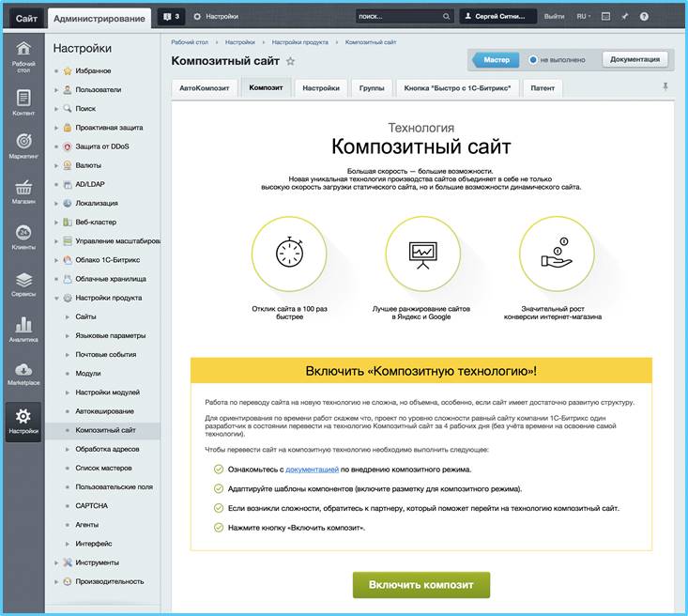This screenshot has height=616, width=688.
Task: Click Выйти to log out
Action: pos(554,17)
